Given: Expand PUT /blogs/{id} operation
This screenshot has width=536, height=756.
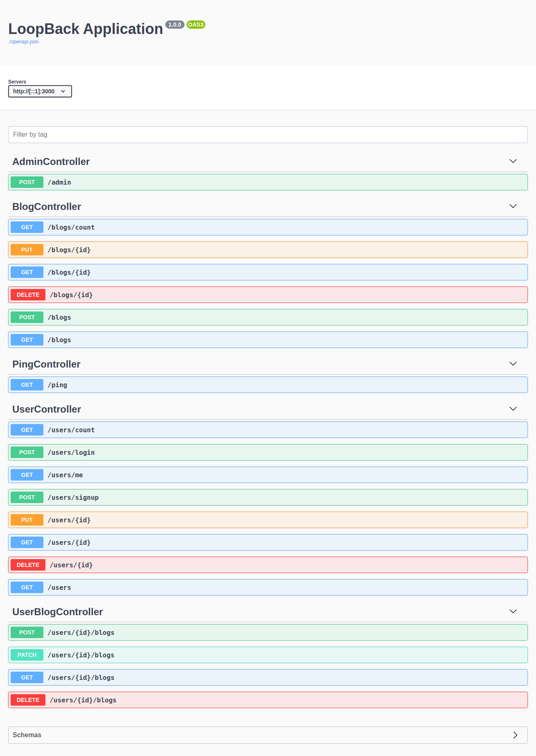Looking at the screenshot, I should click(268, 250).
